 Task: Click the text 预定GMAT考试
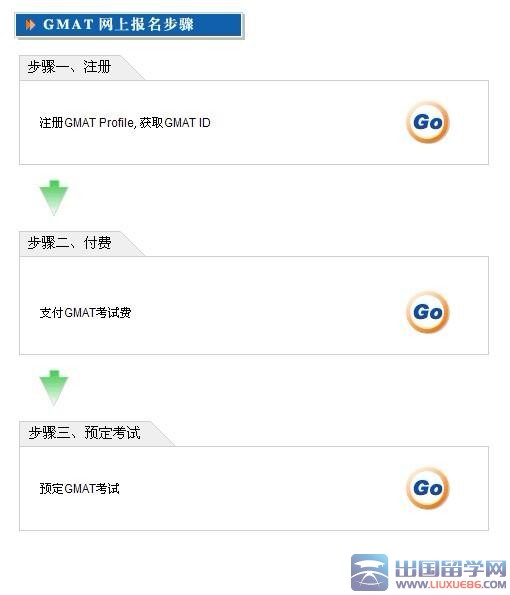point(79,488)
